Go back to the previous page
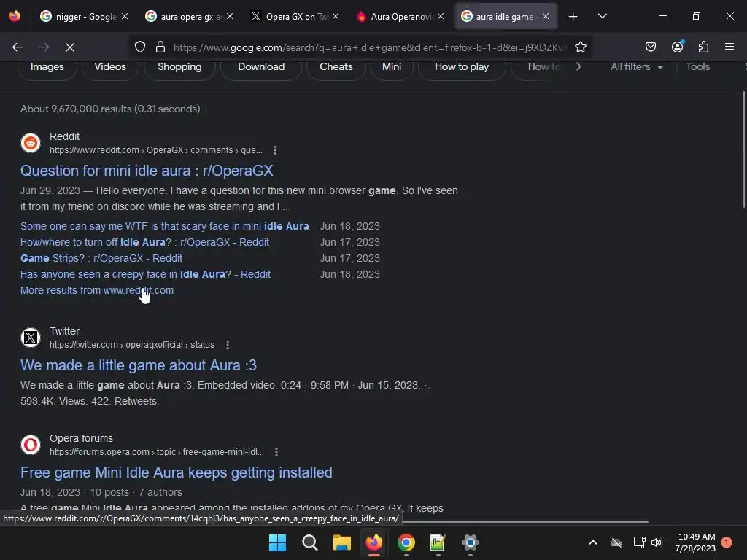 pyautogui.click(x=18, y=47)
